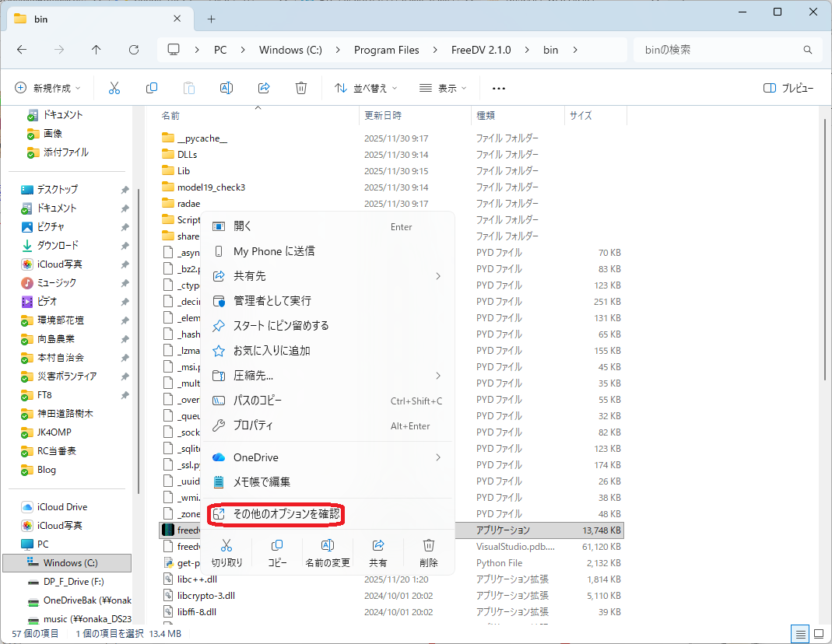Expand chevron after bin in address bar
The width and height of the screenshot is (832, 644).
coord(574,50)
